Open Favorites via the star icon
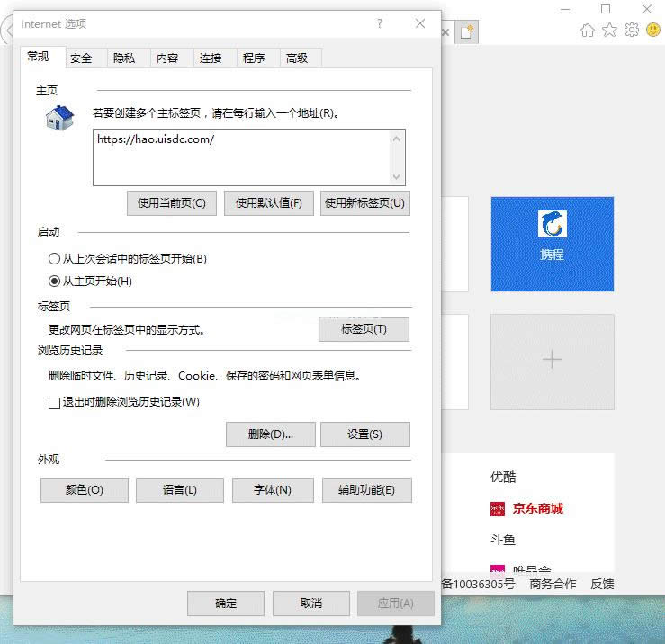Image resolution: width=665 pixels, height=644 pixels. (x=609, y=31)
